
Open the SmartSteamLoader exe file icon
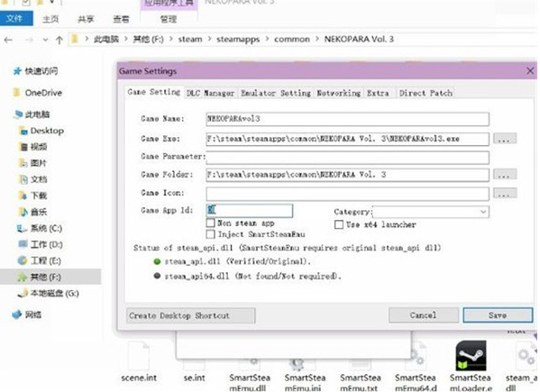[x=471, y=356]
